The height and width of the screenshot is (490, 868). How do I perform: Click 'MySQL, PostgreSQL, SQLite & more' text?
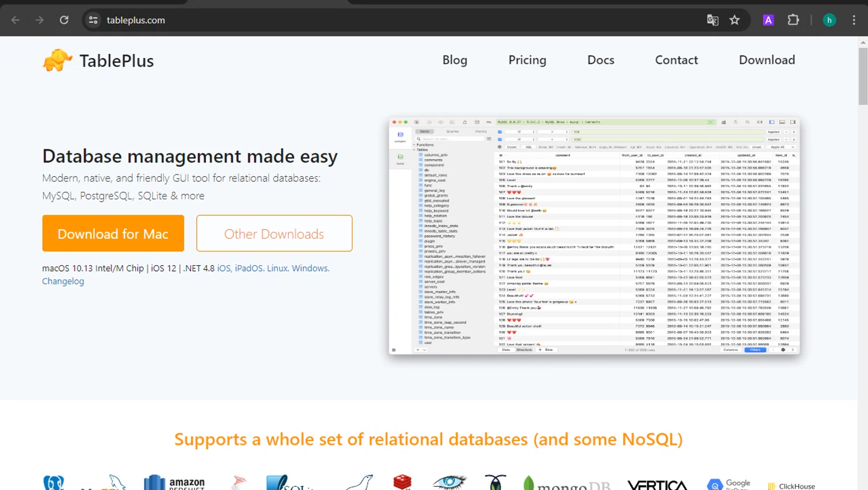pyautogui.click(x=123, y=196)
